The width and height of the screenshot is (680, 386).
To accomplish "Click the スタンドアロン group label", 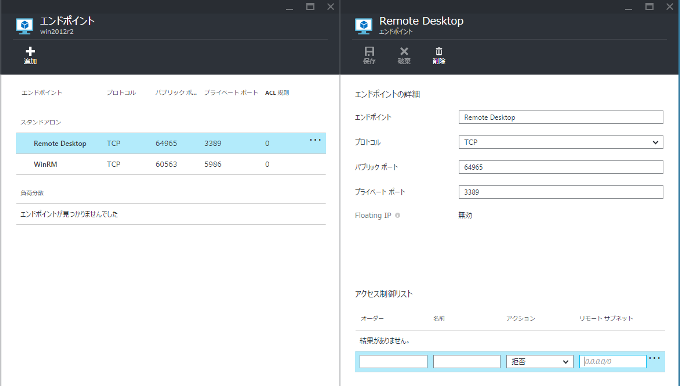I will [41, 122].
